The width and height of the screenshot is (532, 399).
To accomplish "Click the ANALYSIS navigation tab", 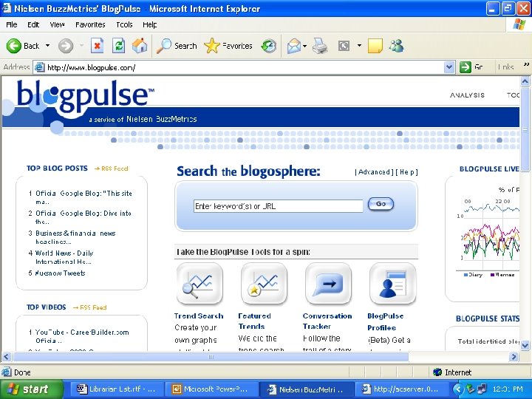I will coord(467,95).
